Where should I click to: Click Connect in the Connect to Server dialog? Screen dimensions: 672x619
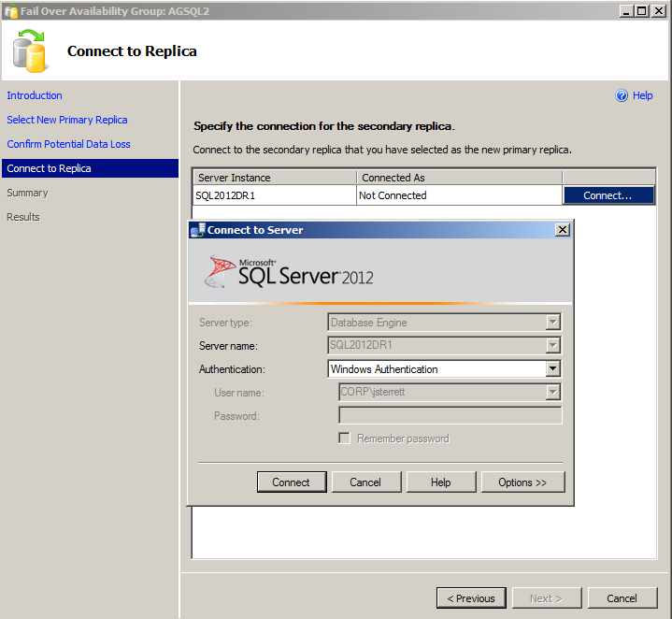point(292,482)
